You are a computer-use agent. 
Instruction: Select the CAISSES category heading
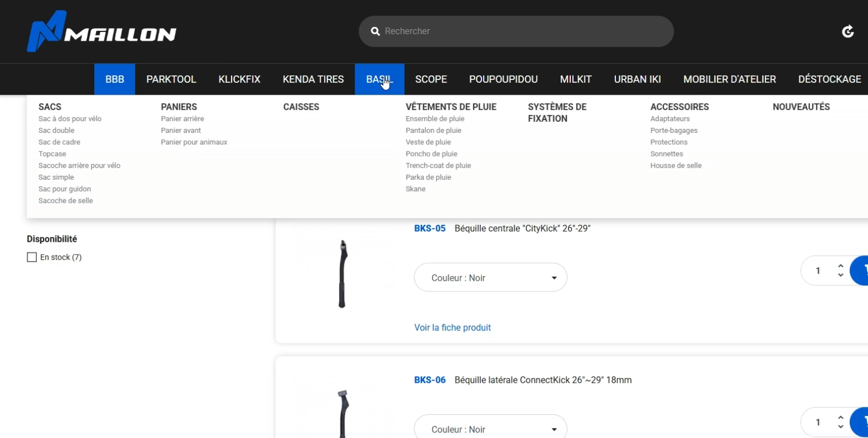pyautogui.click(x=301, y=107)
